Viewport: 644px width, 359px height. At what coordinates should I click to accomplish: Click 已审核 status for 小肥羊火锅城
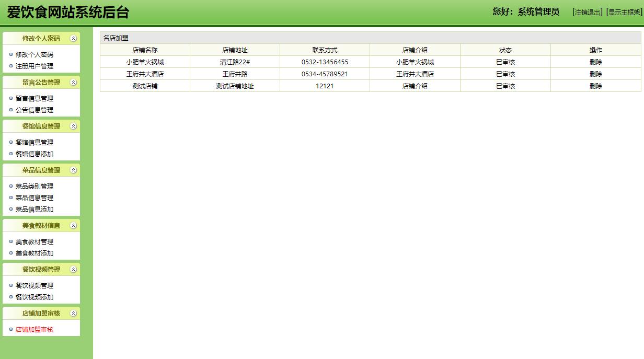[x=505, y=62]
